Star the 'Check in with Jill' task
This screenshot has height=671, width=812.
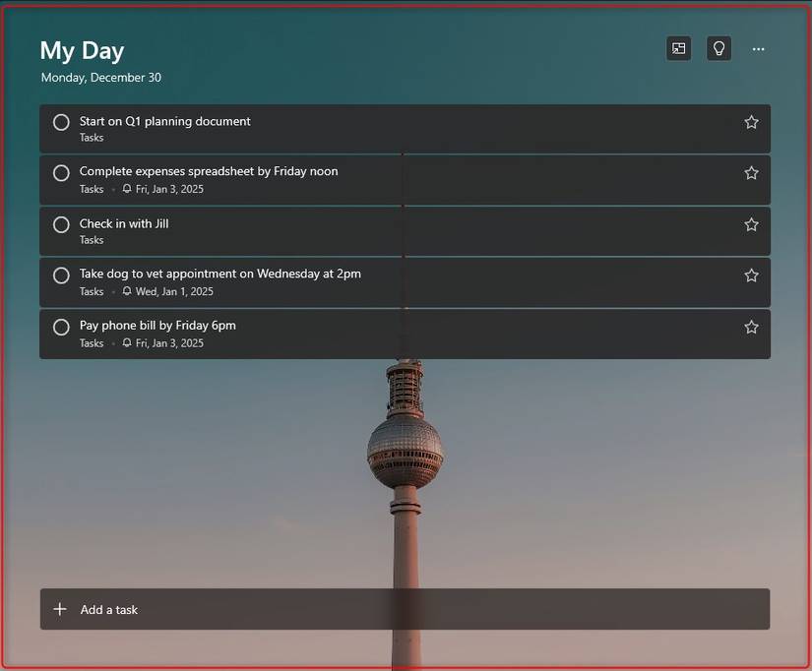coord(751,223)
